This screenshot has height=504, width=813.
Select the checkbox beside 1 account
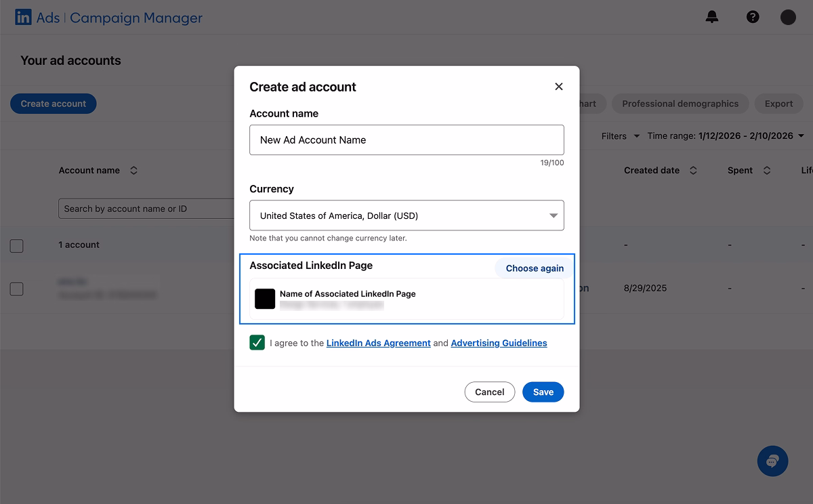[16, 246]
